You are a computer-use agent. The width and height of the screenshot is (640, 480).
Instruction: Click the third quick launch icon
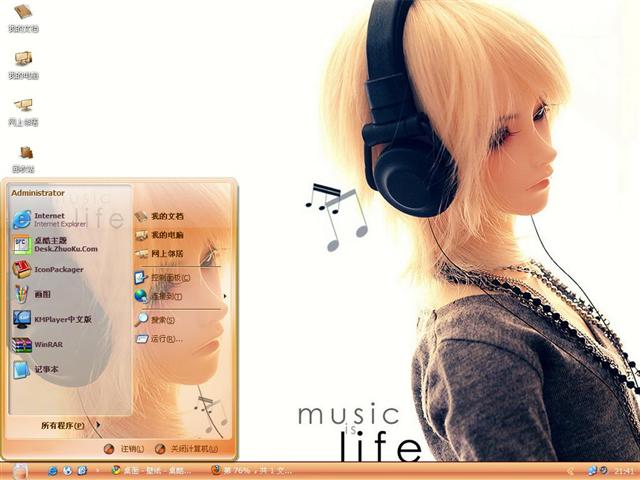coord(82,471)
